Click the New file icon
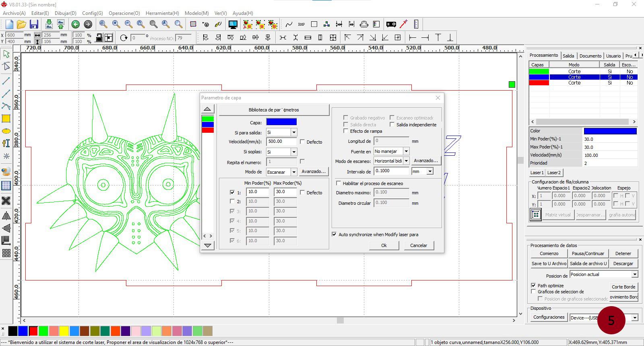Screen dimensions: 644x346 pyautogui.click(x=9, y=24)
